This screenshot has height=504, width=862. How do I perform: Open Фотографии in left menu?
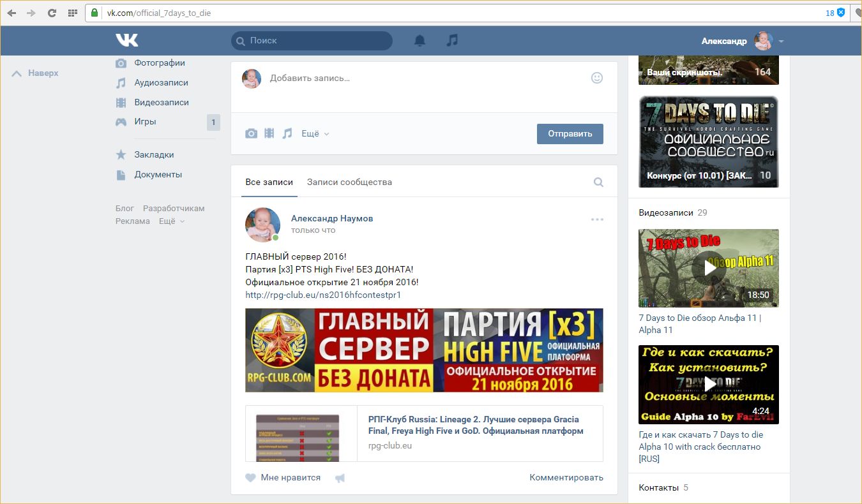click(x=160, y=63)
